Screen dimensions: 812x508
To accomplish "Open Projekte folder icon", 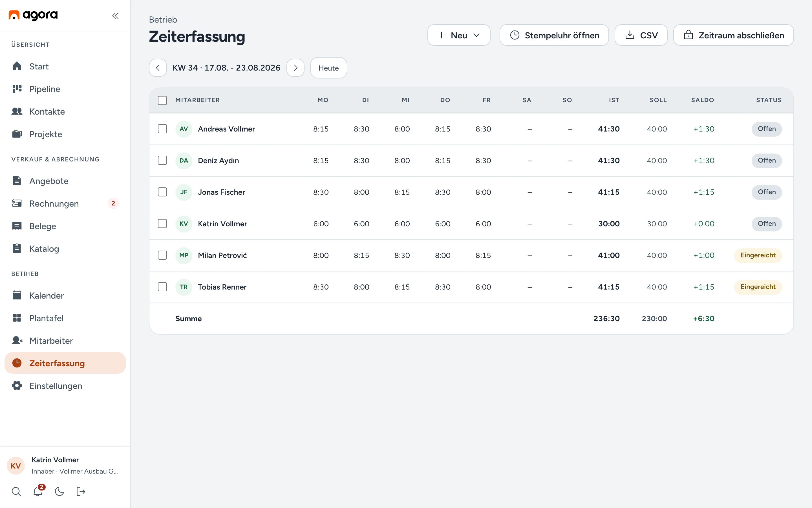I will (17, 134).
